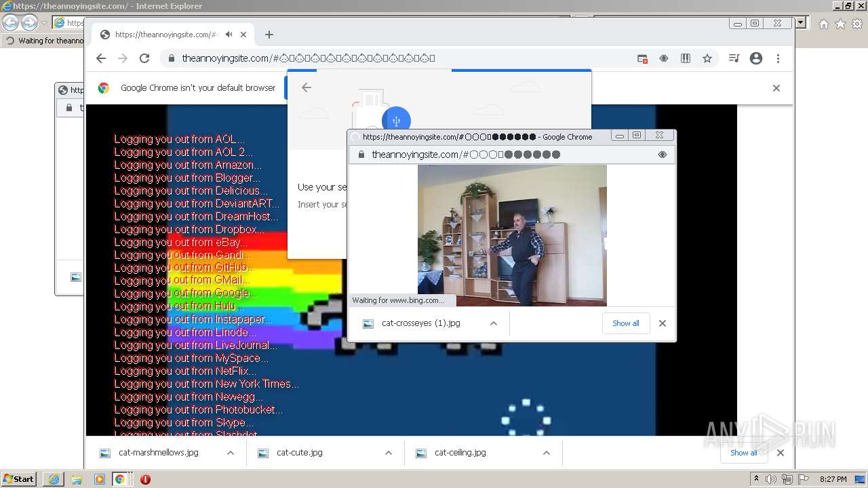Viewport: 868px width, 488px height.
Task: Click the MIDI piano keys icon
Action: click(686, 58)
